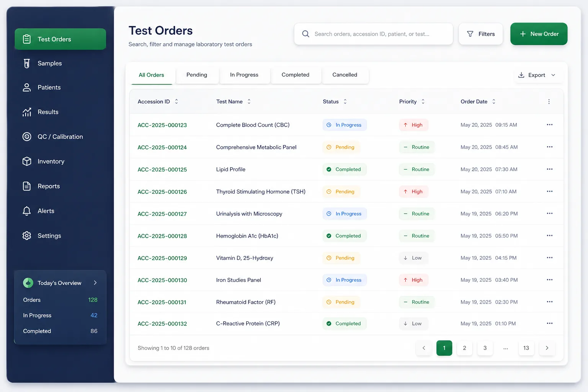This screenshot has height=392, width=588.
Task: Open row actions for ACC-2025-000132
Action: pyautogui.click(x=550, y=323)
